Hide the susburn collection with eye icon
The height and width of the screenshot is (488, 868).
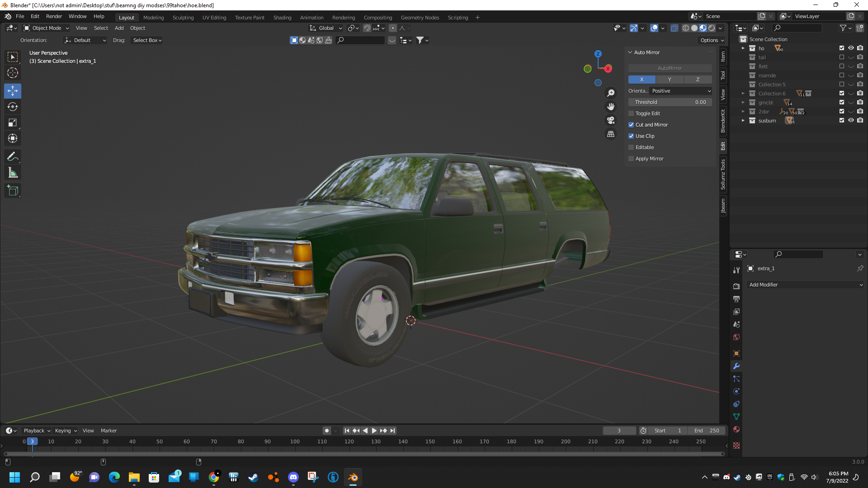851,121
